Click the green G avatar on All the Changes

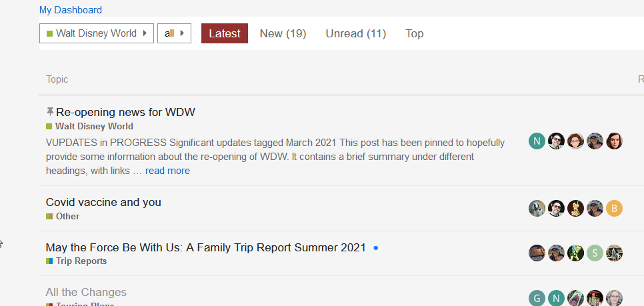537,298
